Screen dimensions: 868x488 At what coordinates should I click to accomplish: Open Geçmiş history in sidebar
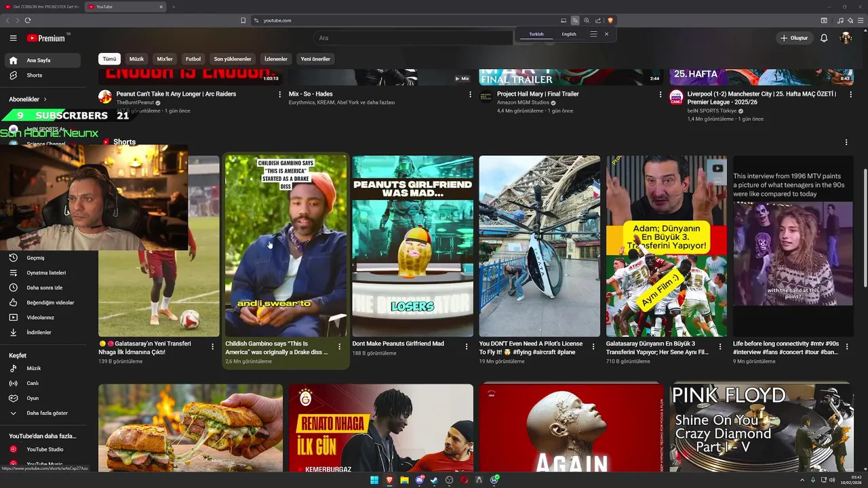pos(42,258)
